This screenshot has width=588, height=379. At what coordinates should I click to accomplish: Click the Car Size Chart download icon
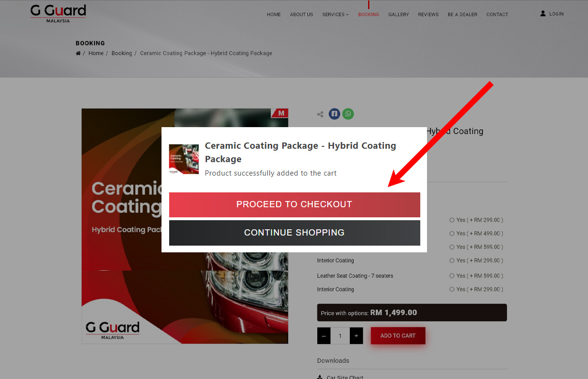click(x=320, y=377)
